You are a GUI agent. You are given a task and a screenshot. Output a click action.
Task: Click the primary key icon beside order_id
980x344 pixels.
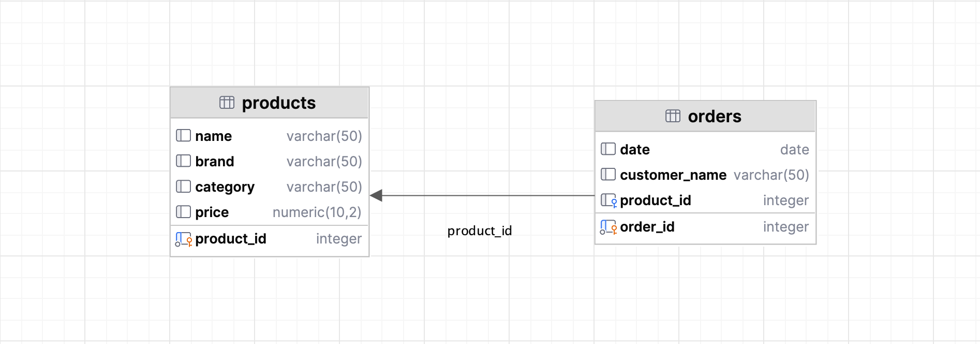608,227
